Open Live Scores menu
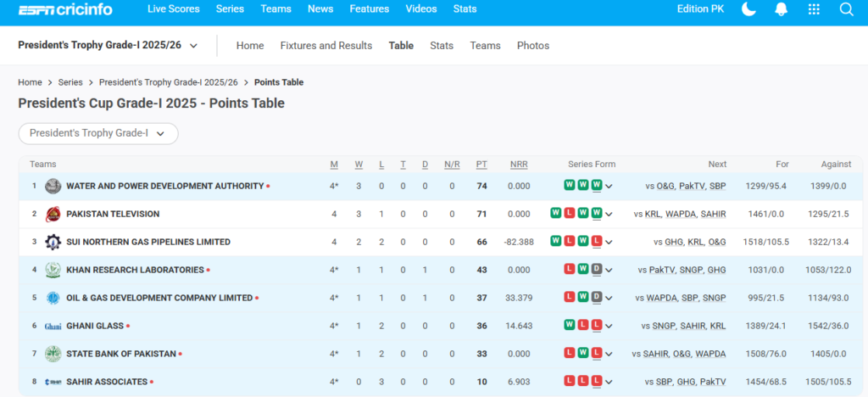Viewport: 868px width, 397px height. (173, 9)
